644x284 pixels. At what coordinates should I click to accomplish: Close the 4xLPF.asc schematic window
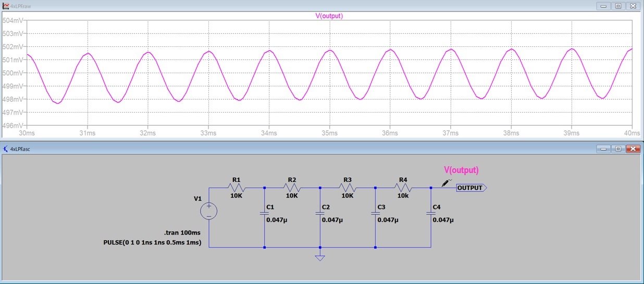(x=633, y=149)
